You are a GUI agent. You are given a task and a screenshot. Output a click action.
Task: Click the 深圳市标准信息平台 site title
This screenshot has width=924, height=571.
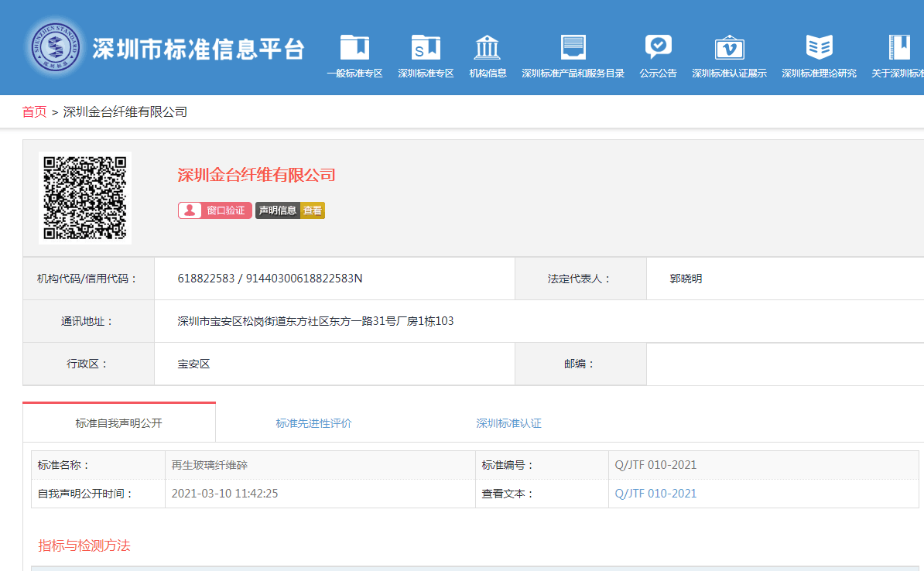(198, 49)
